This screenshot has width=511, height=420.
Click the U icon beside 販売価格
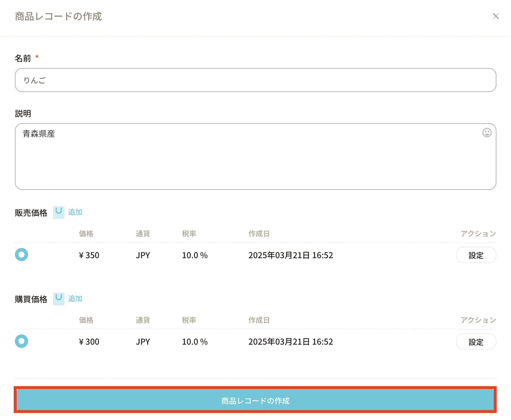coord(59,212)
